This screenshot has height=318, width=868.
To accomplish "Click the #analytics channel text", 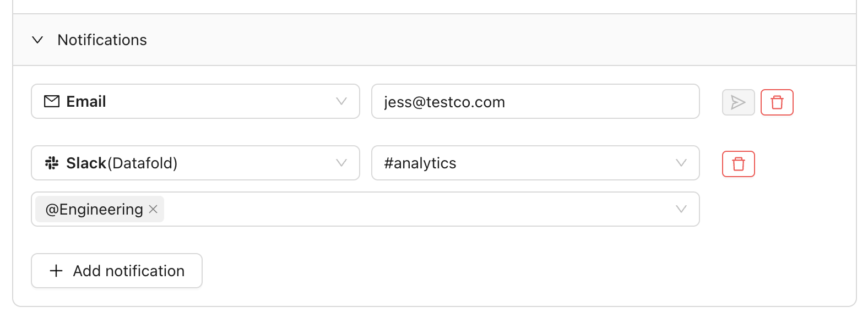I will coord(420,163).
